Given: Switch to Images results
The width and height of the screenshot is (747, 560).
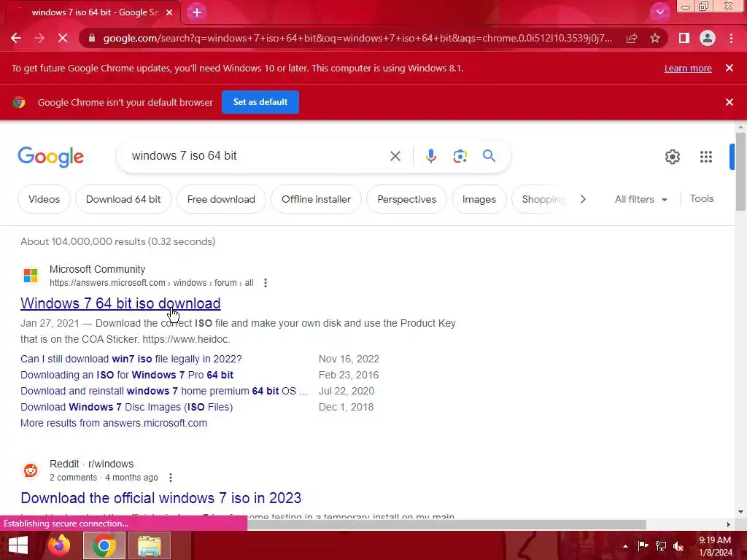Looking at the screenshot, I should [x=479, y=199].
